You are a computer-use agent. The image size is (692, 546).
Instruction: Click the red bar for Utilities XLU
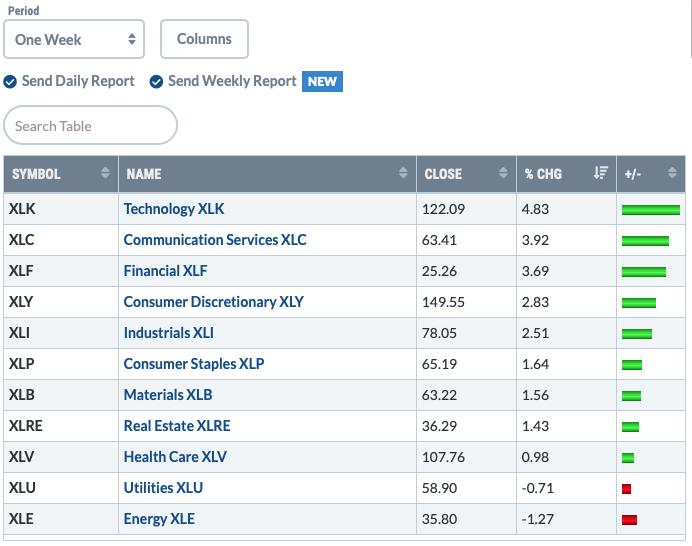click(x=626, y=489)
